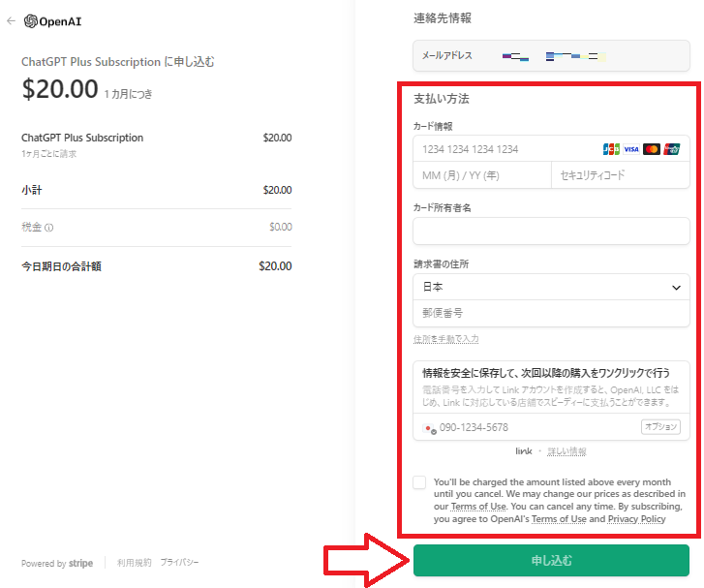Click the 今日期日の合計額 total label
This screenshot has height=588, width=704.
click(62, 266)
